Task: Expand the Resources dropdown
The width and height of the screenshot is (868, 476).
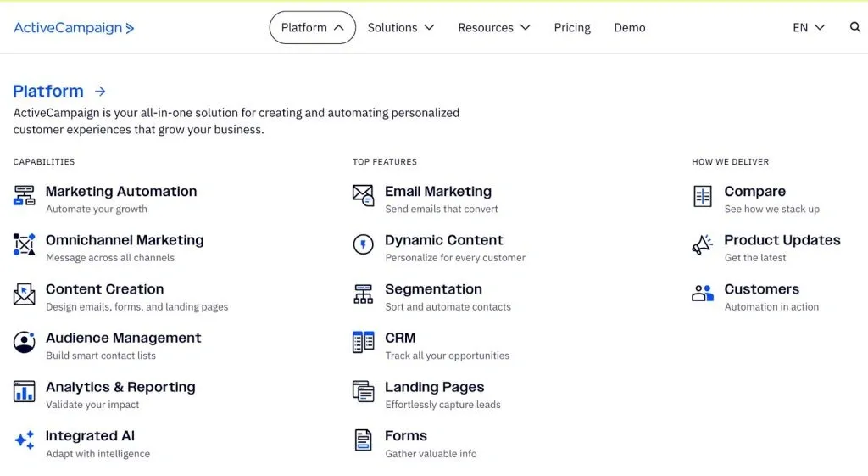Action: (x=494, y=28)
